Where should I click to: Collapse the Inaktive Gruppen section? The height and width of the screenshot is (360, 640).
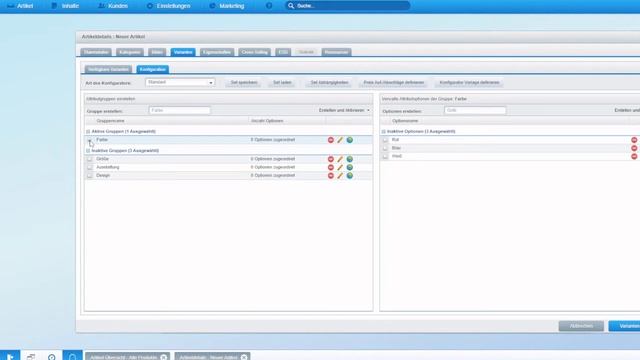(88, 151)
